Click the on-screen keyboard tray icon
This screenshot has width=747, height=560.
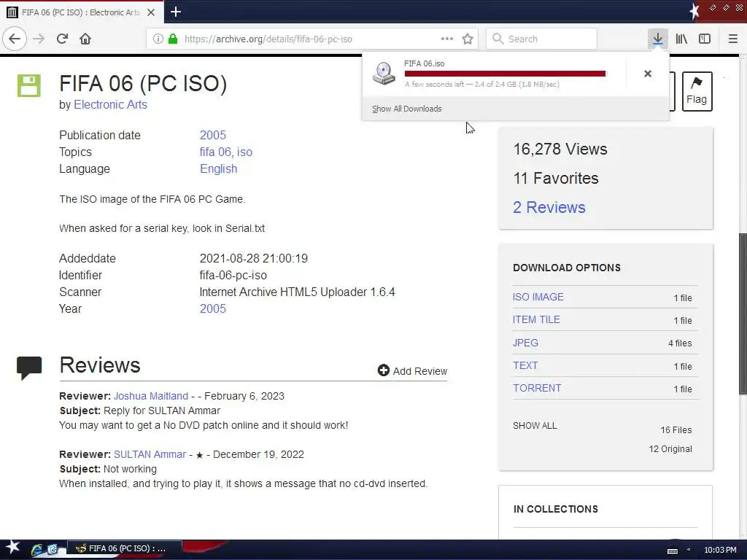pyautogui.click(x=673, y=551)
